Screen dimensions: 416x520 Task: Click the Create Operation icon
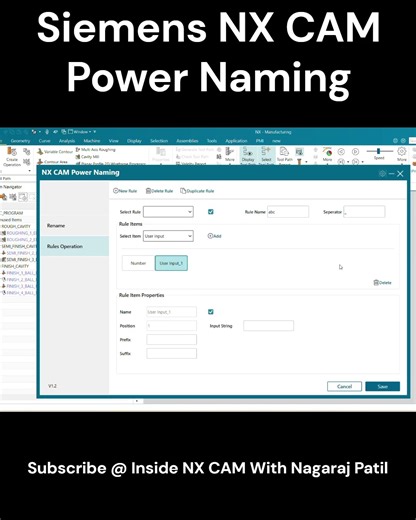point(12,157)
